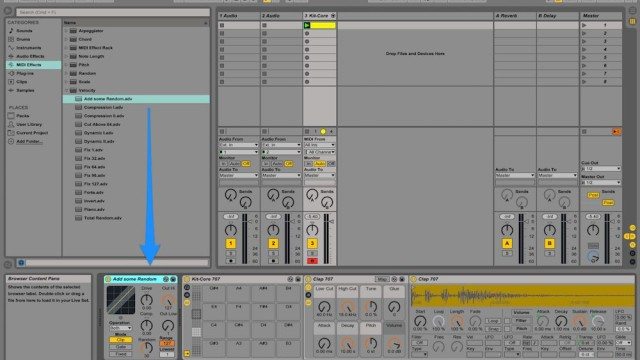Open Packs in Places

pyautogui.click(x=22, y=116)
